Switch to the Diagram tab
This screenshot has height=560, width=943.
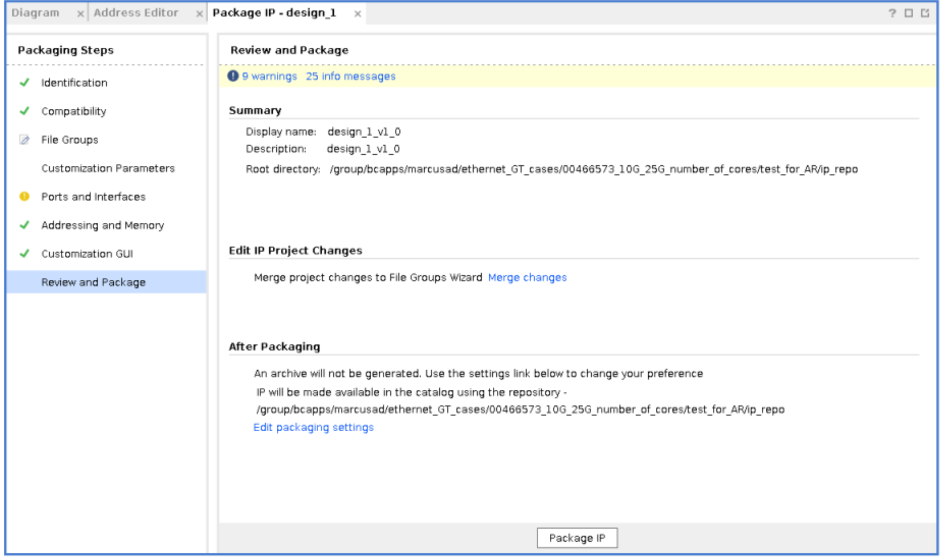coord(35,13)
